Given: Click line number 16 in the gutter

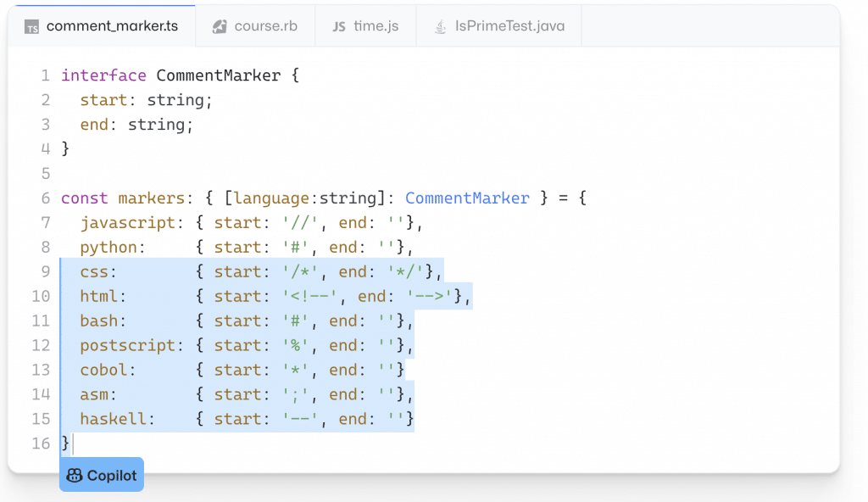Looking at the screenshot, I should (42, 443).
